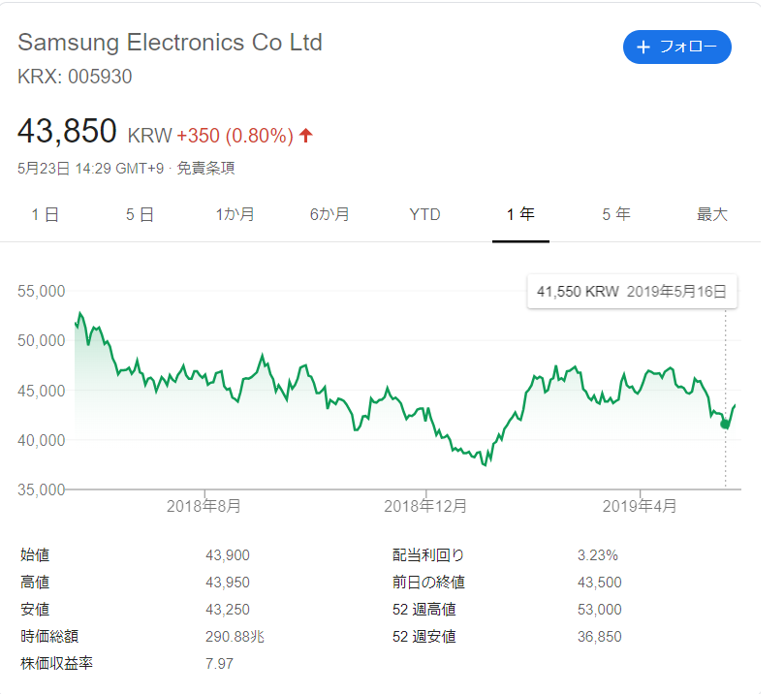Click the フォロー follow button
The height and width of the screenshot is (694, 784).
[x=676, y=47]
